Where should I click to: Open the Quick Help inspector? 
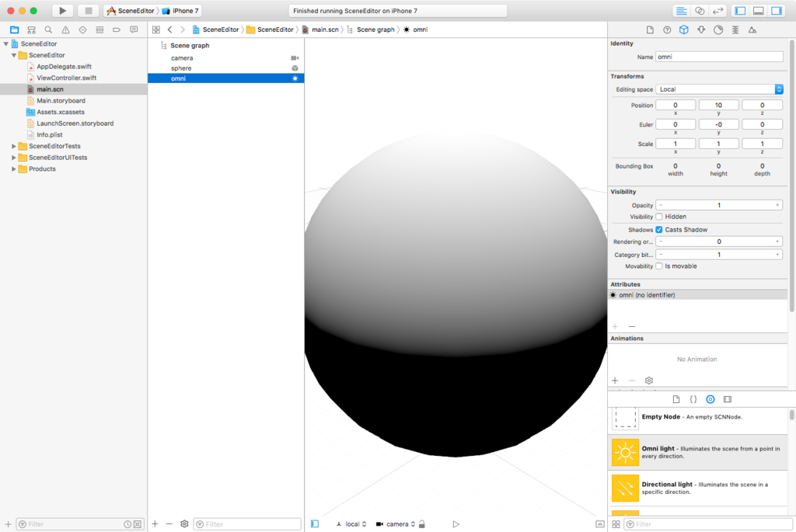tap(667, 30)
